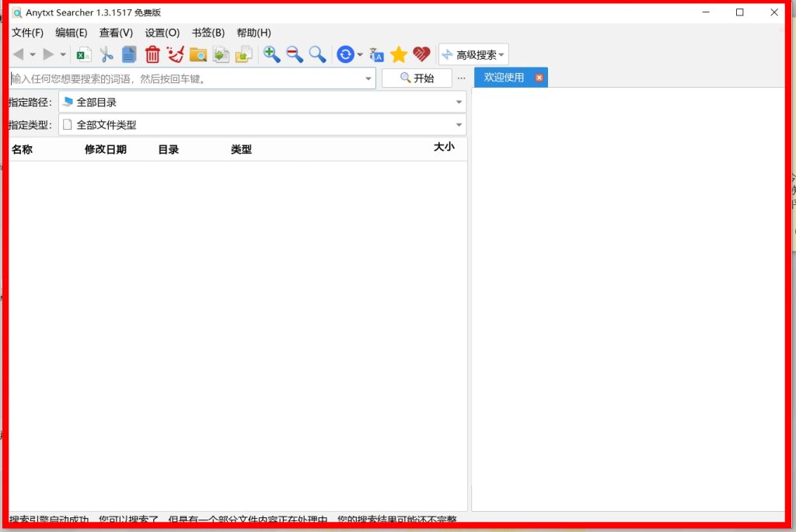
Task: Click the red broom clean icon
Action: coord(175,54)
